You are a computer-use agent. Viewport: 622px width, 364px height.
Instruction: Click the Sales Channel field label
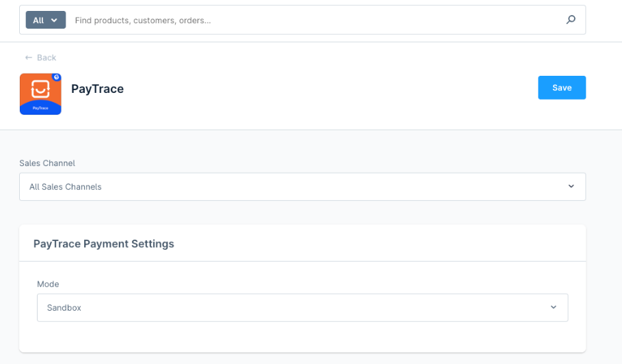(47, 163)
